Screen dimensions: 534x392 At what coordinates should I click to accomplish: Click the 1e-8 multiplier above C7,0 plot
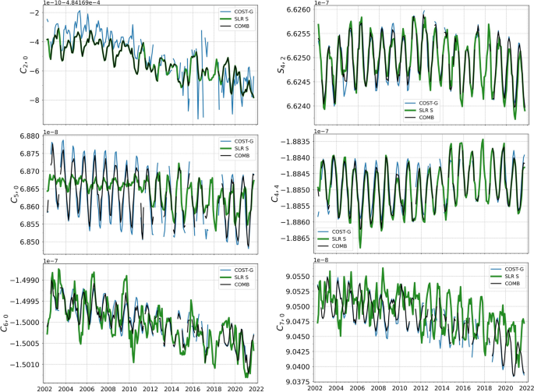(x=321, y=260)
